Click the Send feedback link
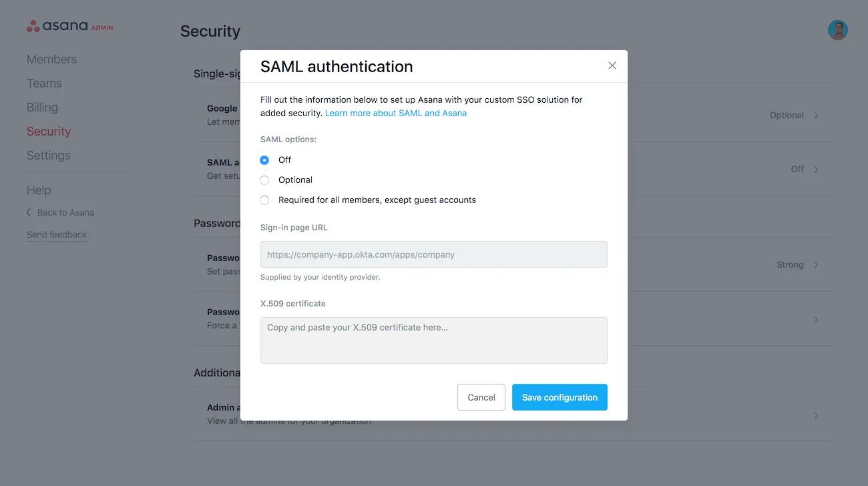Viewport: 868px width, 486px height. pos(57,234)
